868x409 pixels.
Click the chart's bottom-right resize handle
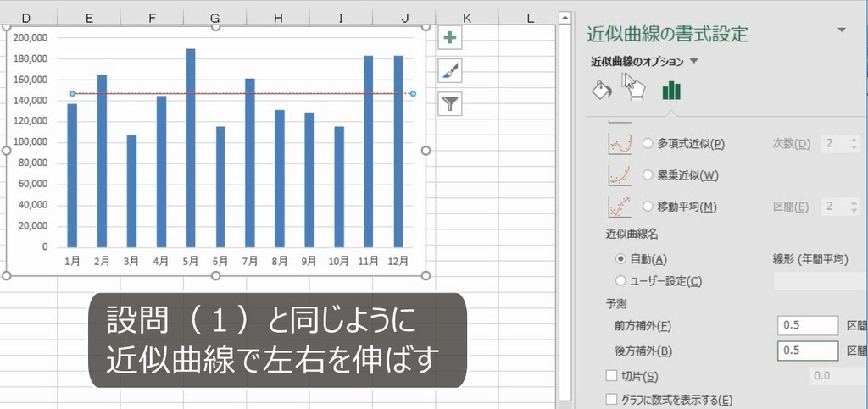click(426, 275)
